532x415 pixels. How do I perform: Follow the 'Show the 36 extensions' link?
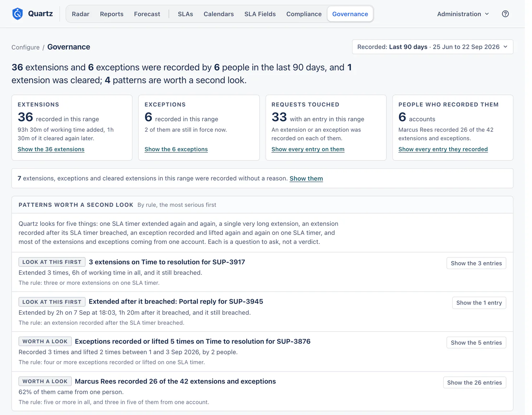[x=51, y=149]
